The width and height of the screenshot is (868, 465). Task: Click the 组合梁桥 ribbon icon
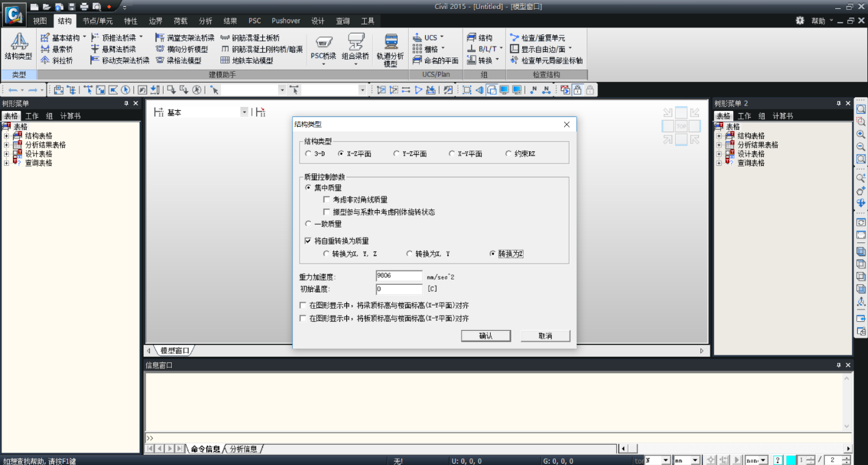(355, 47)
